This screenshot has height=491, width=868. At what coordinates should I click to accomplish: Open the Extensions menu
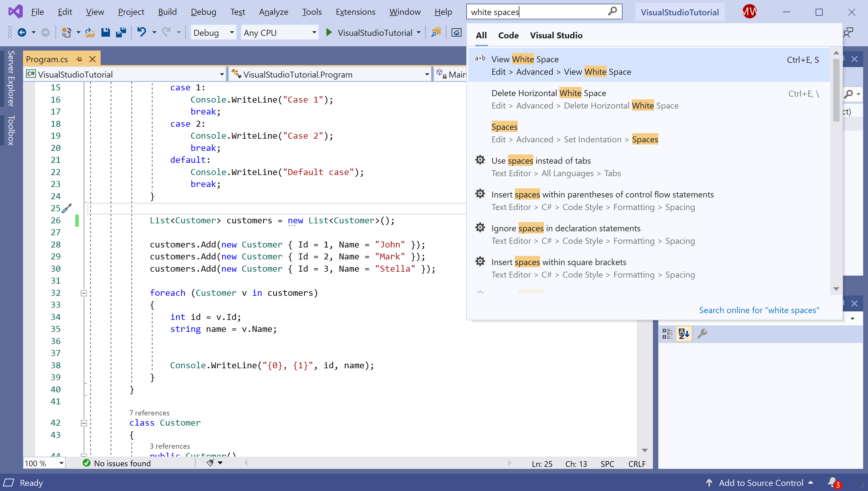[355, 12]
